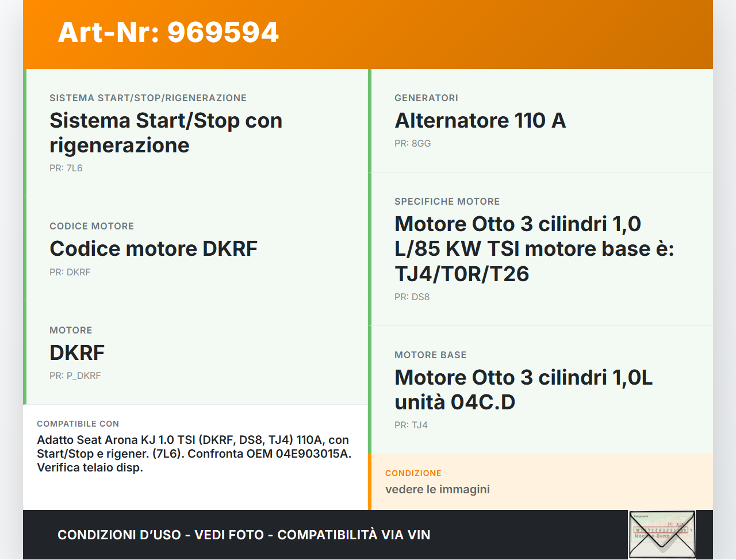Click the 'Sistema Start/Stop con rigenerazione' title

(166, 133)
